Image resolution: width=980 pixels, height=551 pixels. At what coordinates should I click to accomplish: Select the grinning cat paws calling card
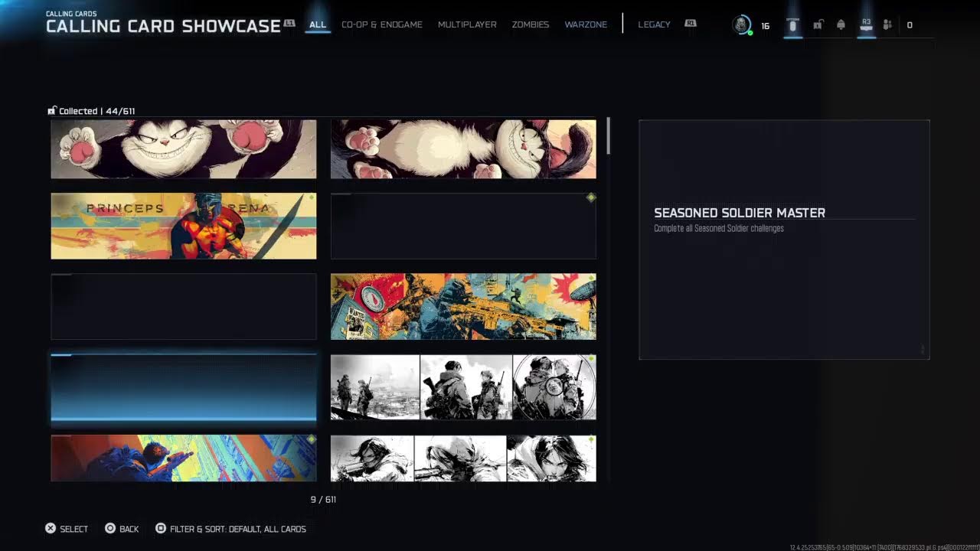click(184, 148)
